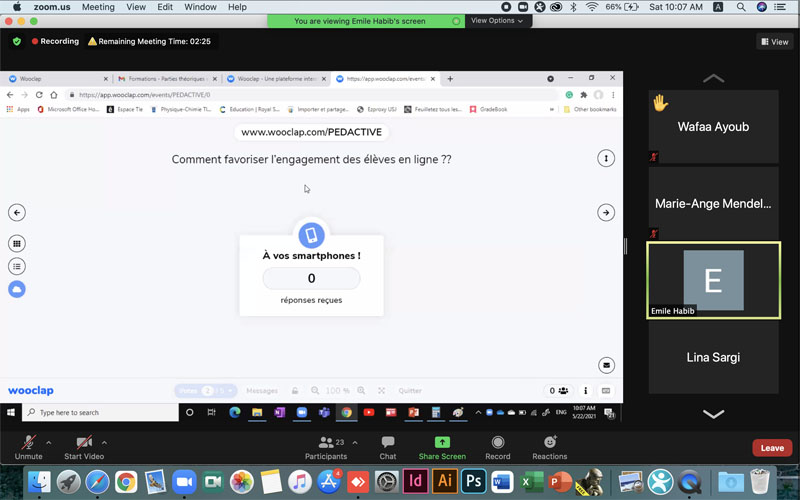This screenshot has width=800, height=500.
Task: Open Finder from the Dock
Action: [39, 481]
